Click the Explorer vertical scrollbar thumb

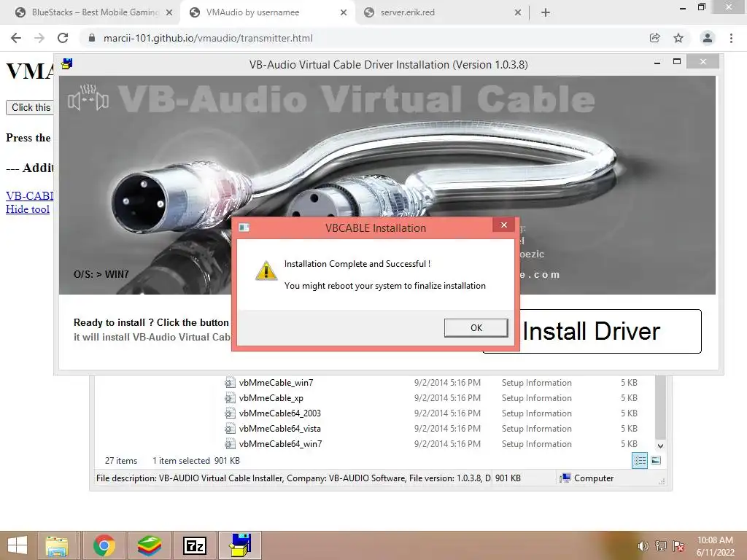[660, 407]
